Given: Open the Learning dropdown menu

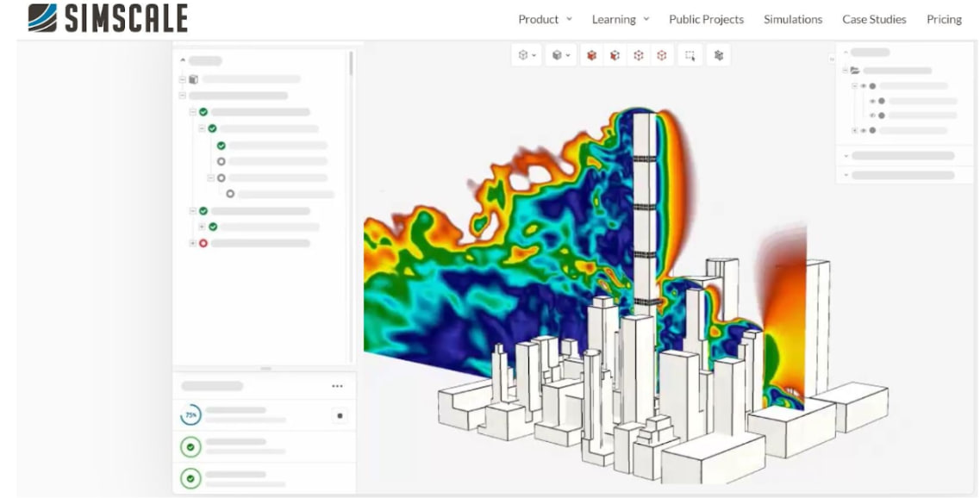Looking at the screenshot, I should pyautogui.click(x=620, y=19).
